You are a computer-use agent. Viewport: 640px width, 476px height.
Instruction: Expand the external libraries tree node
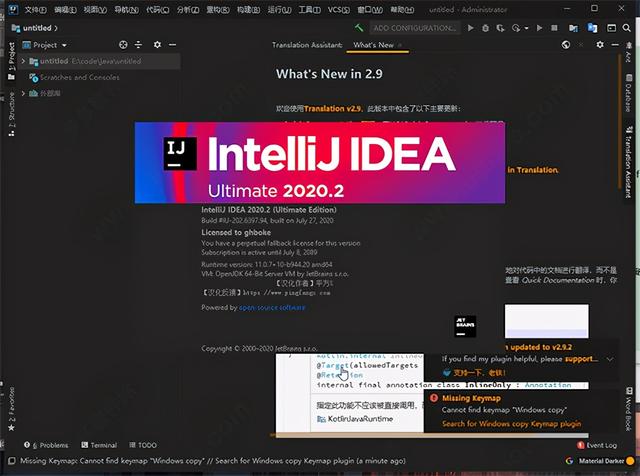click(23, 93)
